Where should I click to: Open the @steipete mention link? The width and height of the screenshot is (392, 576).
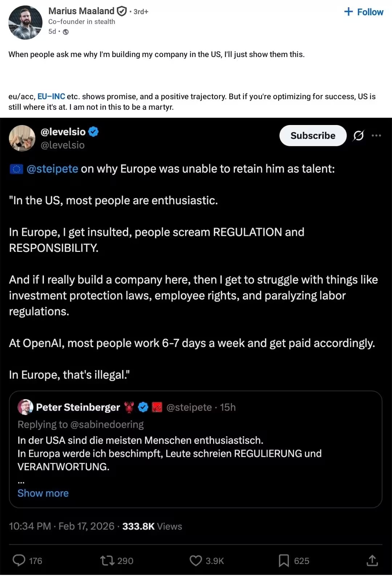click(52, 169)
